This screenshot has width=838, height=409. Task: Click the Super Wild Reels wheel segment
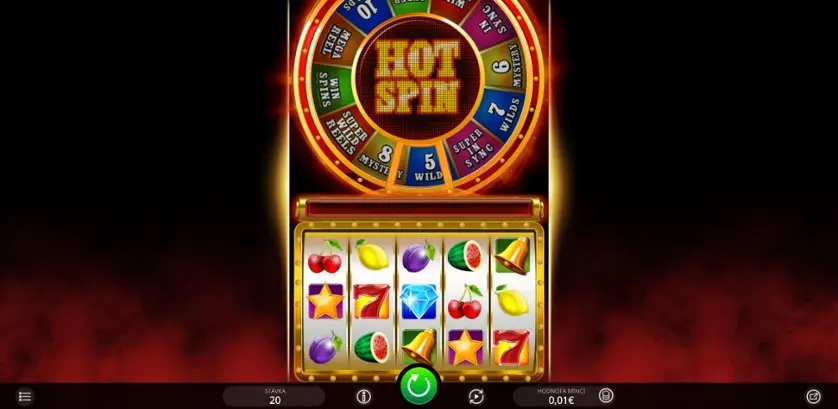[x=347, y=133]
